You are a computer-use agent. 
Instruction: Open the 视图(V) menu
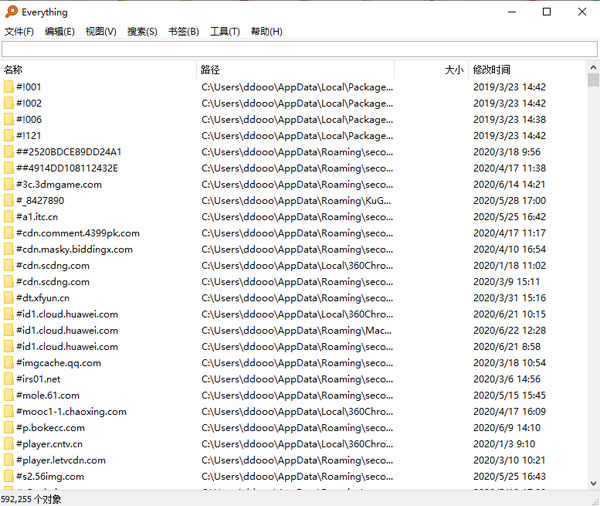click(x=101, y=31)
